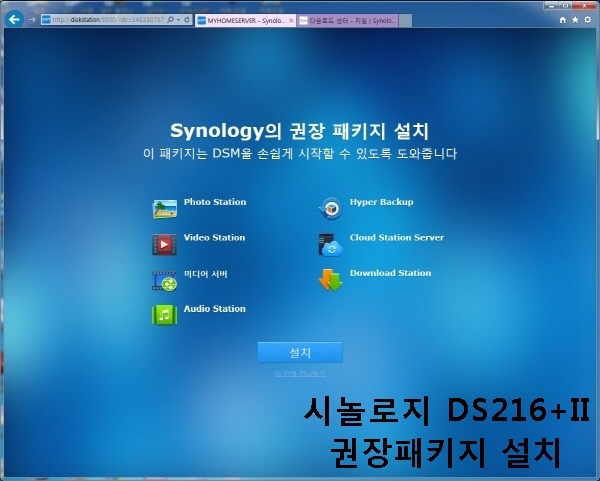Select the Media Server film icon
Viewport: 600px width, 481px height.
pos(165,281)
